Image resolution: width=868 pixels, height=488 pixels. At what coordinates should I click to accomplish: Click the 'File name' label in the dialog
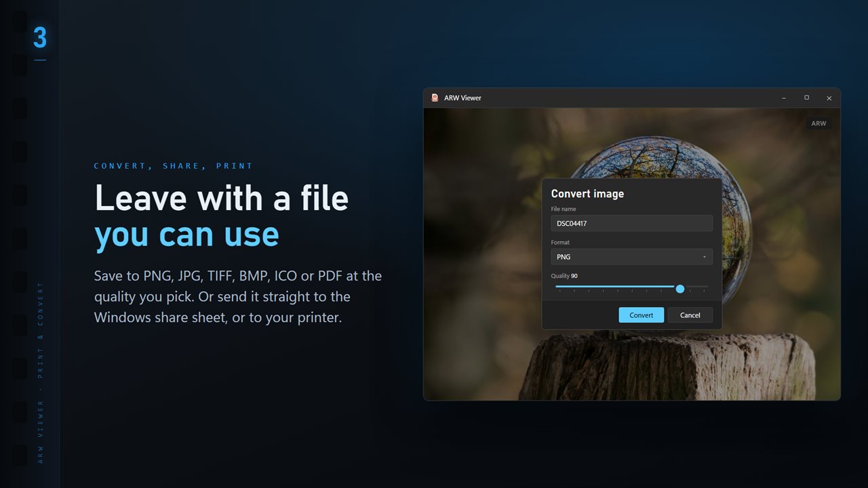564,209
